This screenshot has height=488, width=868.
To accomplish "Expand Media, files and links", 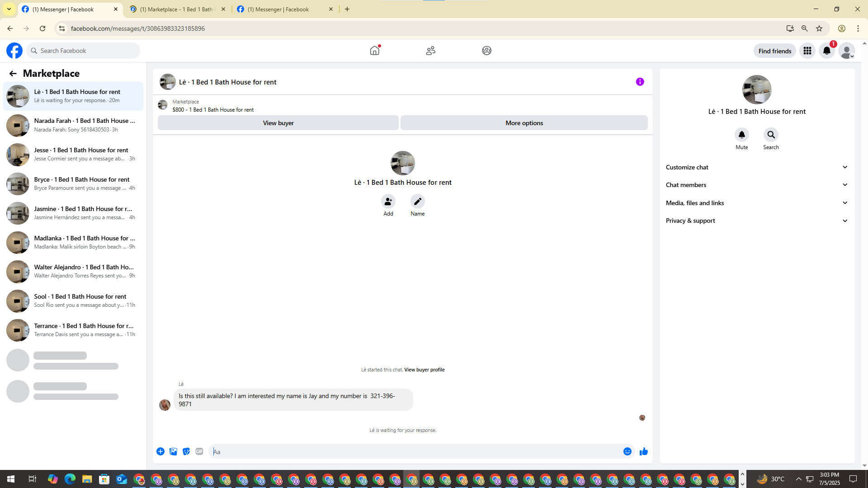I will point(756,203).
